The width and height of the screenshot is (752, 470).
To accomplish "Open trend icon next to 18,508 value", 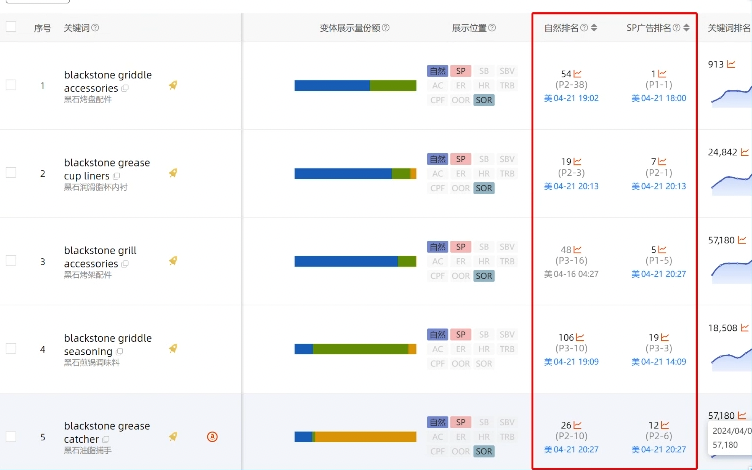I will (744, 328).
